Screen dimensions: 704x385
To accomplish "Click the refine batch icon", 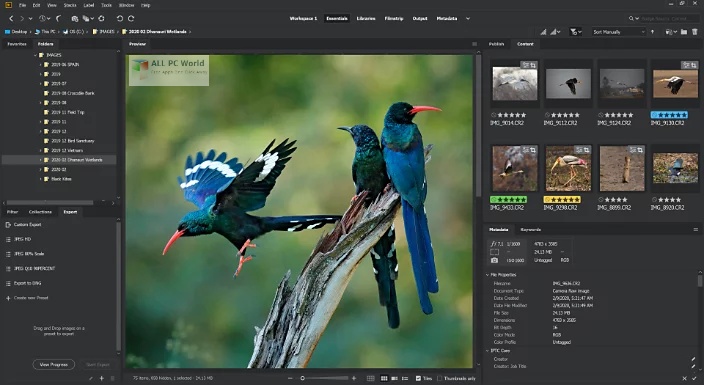I will [87, 18].
